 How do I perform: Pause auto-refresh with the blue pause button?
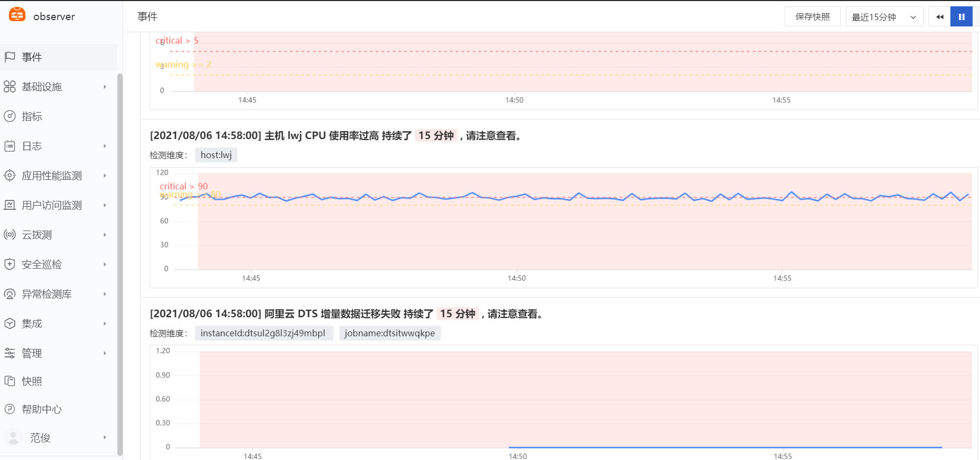point(961,17)
